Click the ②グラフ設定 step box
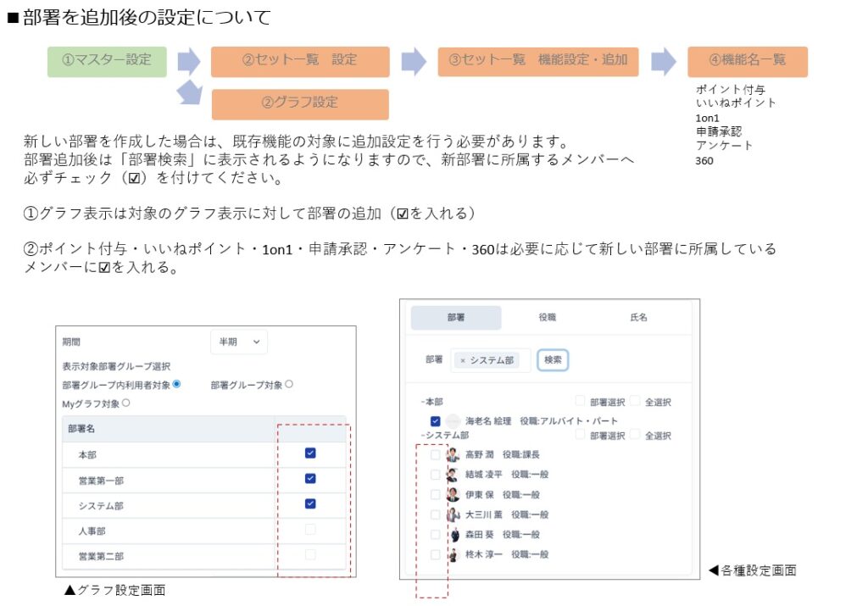 tap(300, 103)
